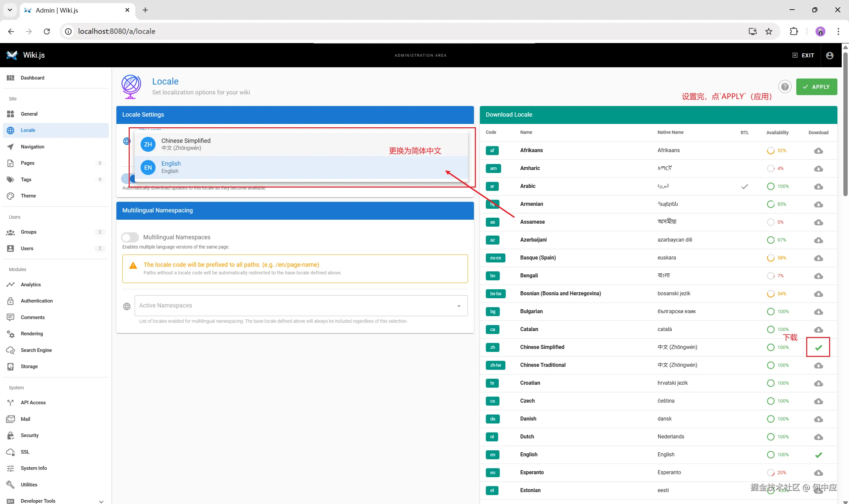Click the Wiki.js logo icon

12,55
